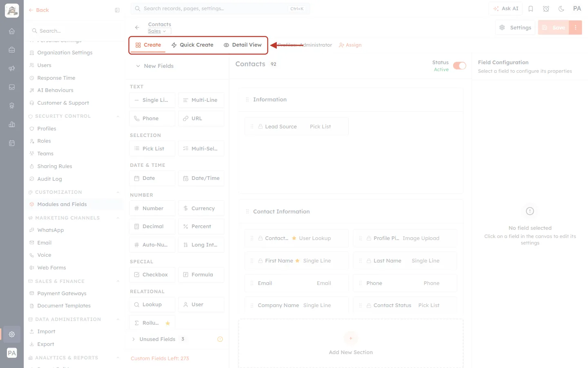Collapse the Sales & Finance group
Screen dimensions: 588x368
click(x=118, y=281)
